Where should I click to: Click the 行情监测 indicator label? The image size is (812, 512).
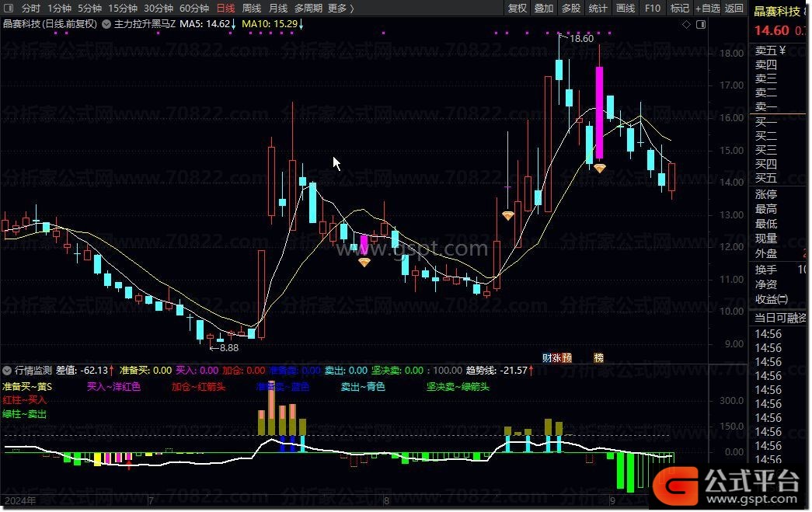pos(33,371)
